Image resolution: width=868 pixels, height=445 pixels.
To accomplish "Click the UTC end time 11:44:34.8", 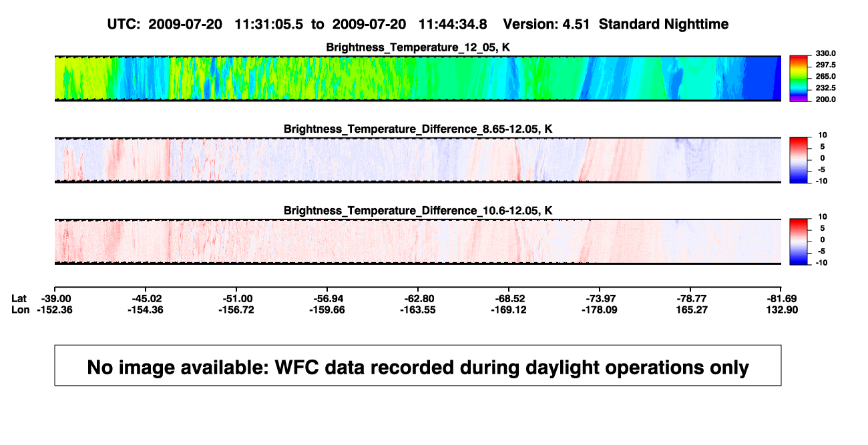I will [x=454, y=24].
